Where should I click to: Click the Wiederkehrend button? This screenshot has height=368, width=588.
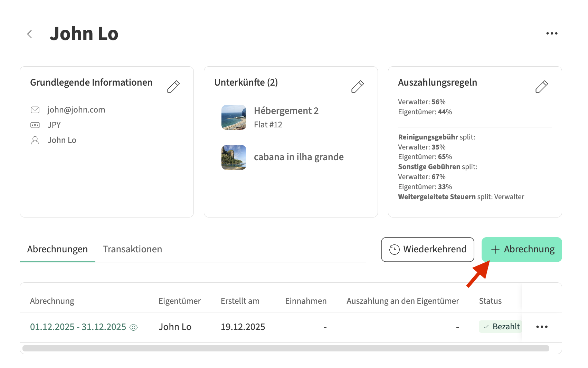pyautogui.click(x=428, y=249)
